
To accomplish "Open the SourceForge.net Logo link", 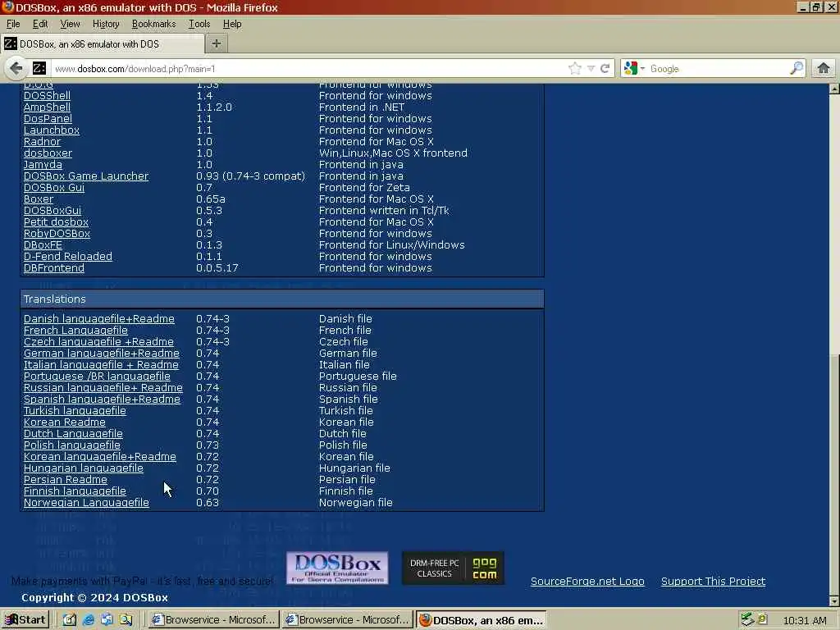I will pyautogui.click(x=587, y=582).
